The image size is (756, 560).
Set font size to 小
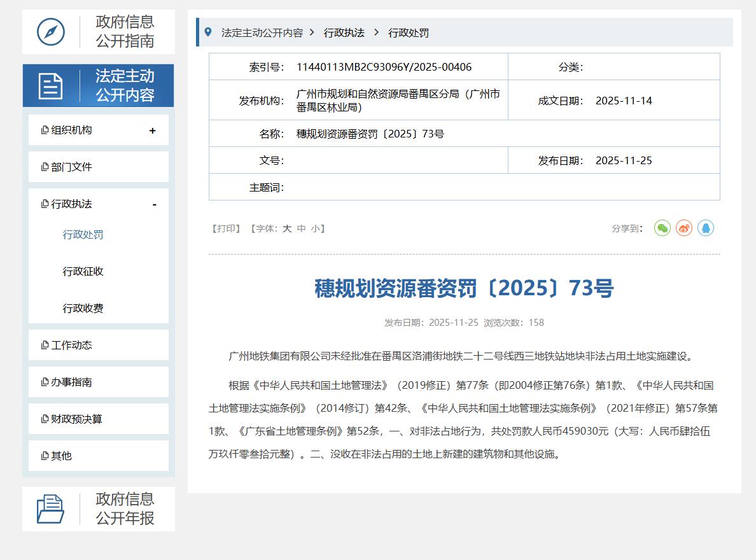316,228
